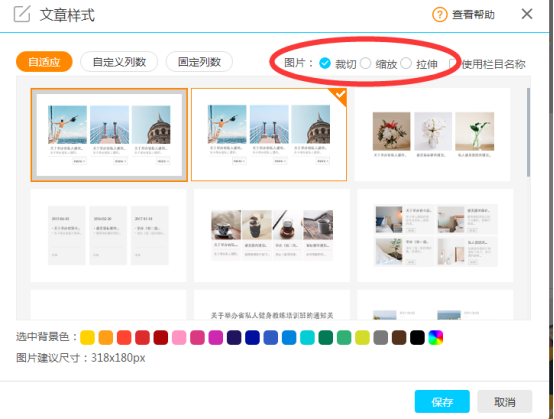Click the 取消 button
This screenshot has width=554, height=419.
505,402
